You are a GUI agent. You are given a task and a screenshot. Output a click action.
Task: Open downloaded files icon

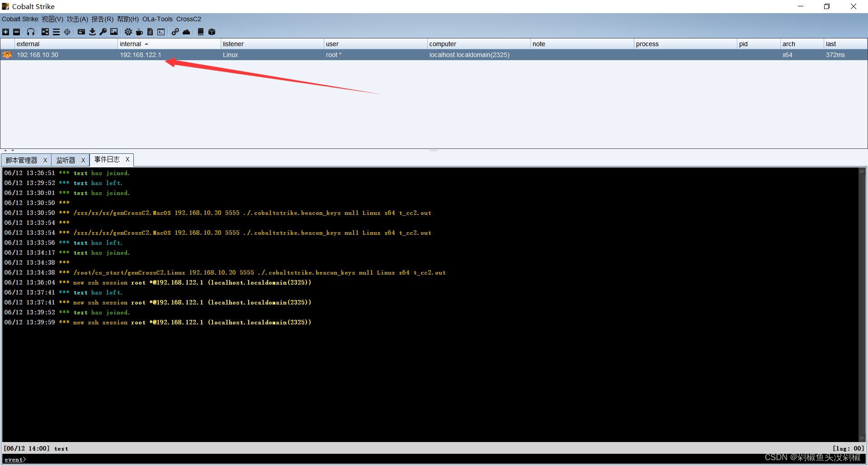(92, 32)
